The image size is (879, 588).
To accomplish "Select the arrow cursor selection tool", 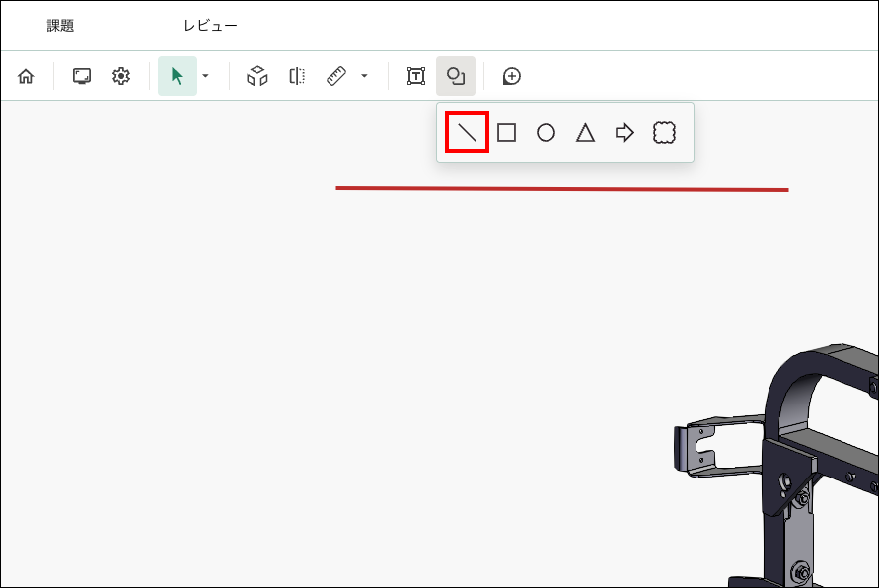I will pos(177,76).
